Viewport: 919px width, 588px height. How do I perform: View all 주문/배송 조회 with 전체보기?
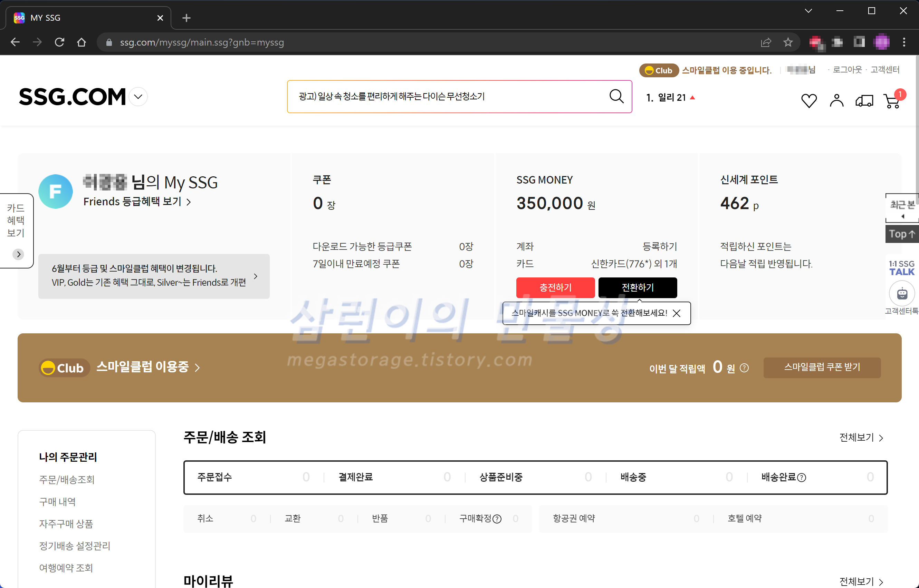(x=861, y=437)
